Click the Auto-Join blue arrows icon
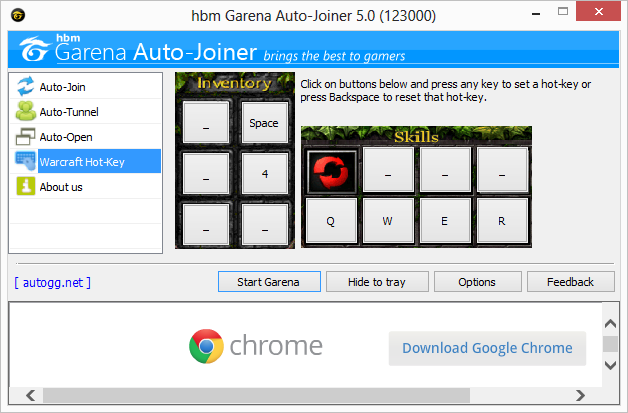Screen dimensions: 628x413 (26, 87)
